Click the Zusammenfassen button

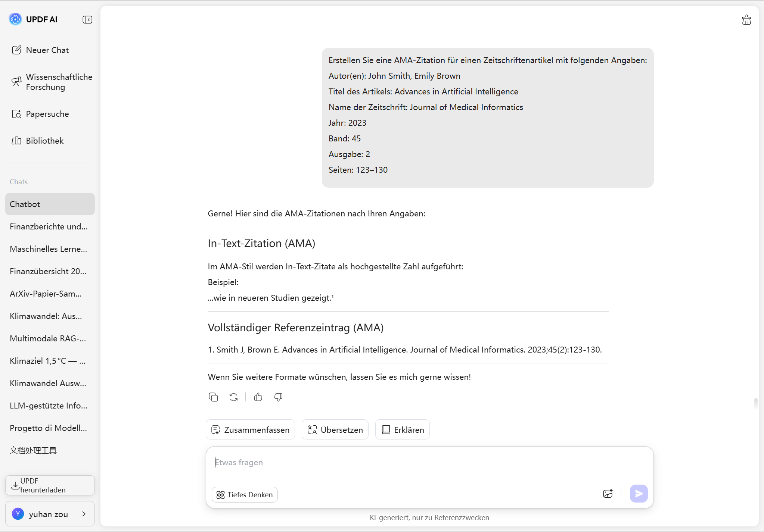click(250, 429)
